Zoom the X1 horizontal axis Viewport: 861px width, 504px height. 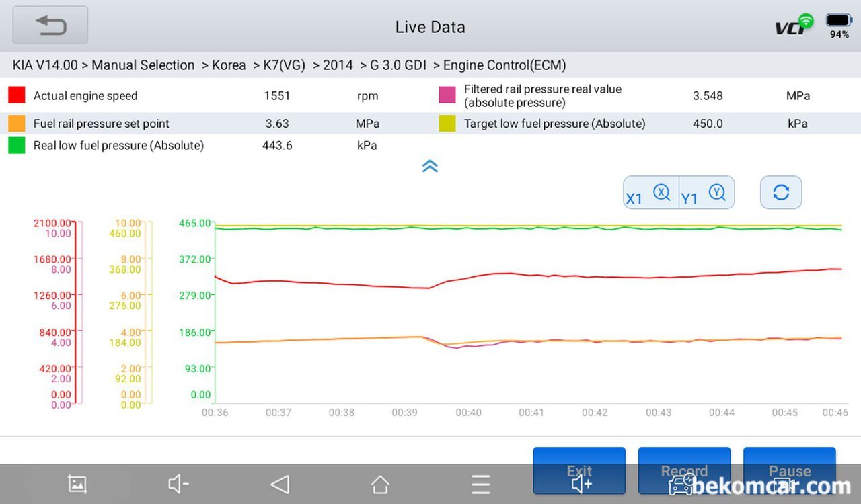(650, 194)
